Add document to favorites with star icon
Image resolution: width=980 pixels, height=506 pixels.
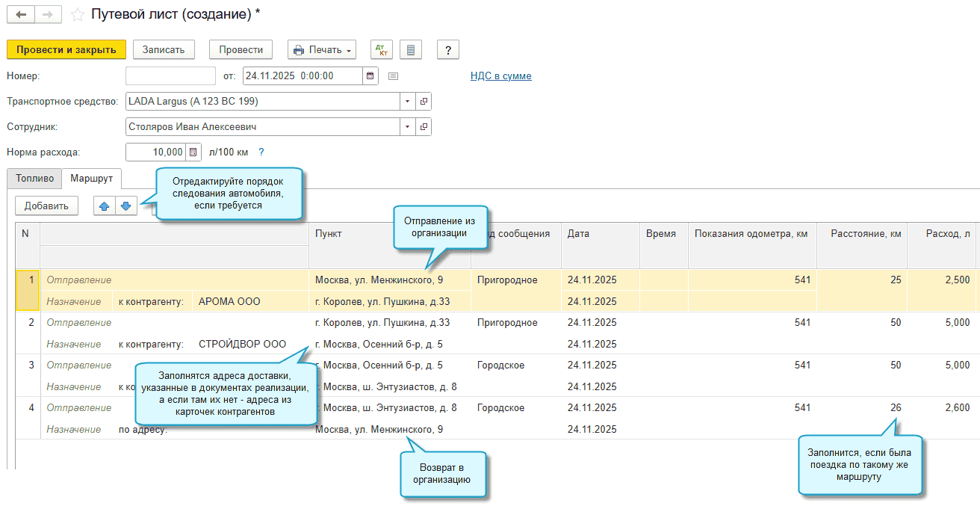point(77,15)
